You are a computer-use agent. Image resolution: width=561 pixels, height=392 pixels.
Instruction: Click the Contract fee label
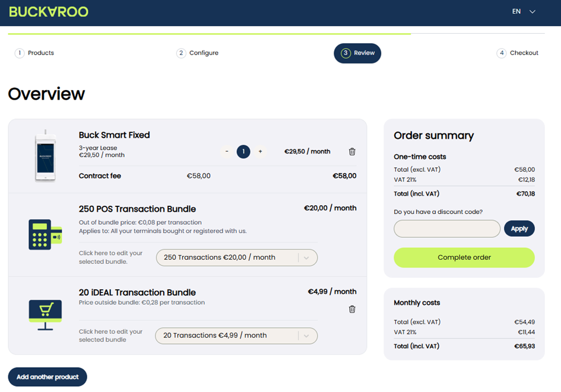100,176
